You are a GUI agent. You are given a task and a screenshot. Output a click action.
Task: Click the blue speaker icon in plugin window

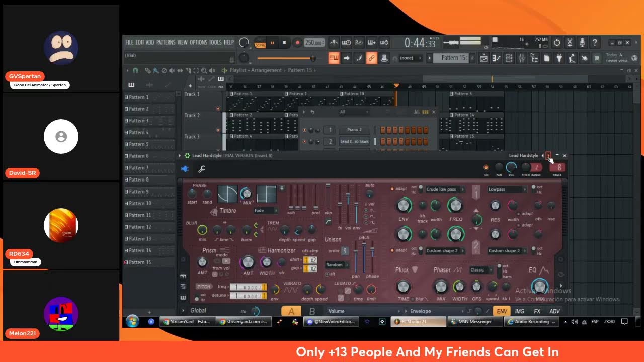point(185,169)
